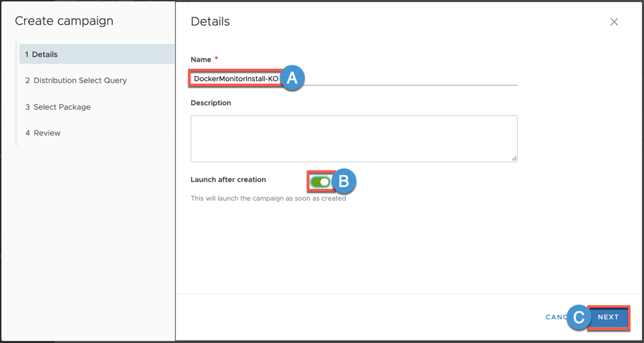Click the Description field label

point(211,103)
